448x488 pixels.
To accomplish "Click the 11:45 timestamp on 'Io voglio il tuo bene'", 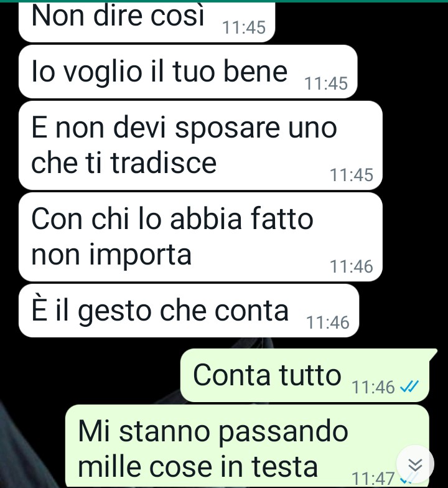I will point(326,83).
